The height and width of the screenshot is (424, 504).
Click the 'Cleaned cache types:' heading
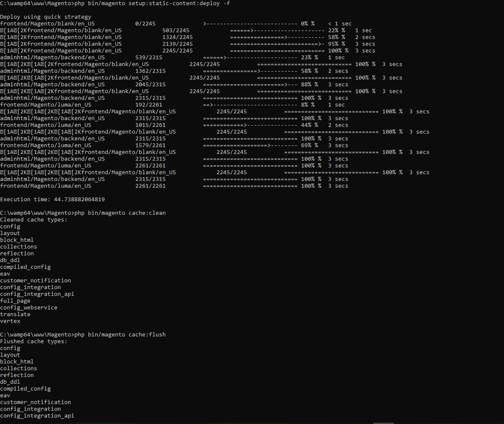33,220
